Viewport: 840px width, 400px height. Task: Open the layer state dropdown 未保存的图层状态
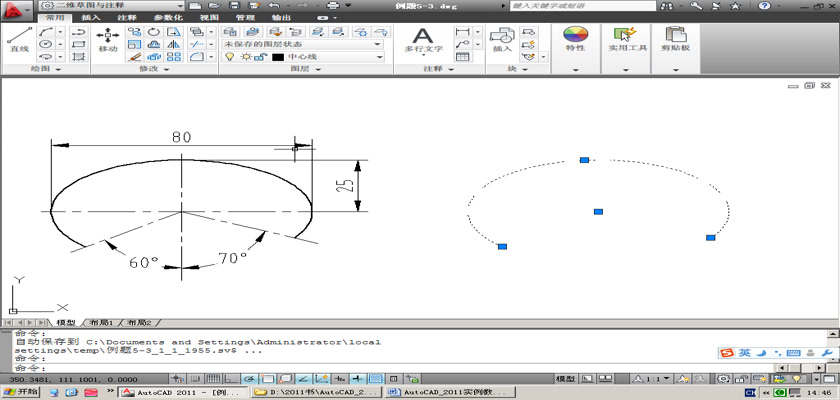[303, 44]
